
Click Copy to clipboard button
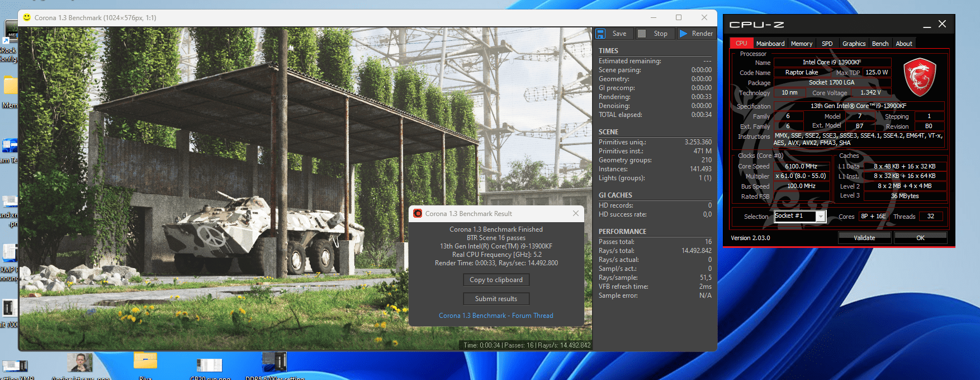pyautogui.click(x=496, y=280)
